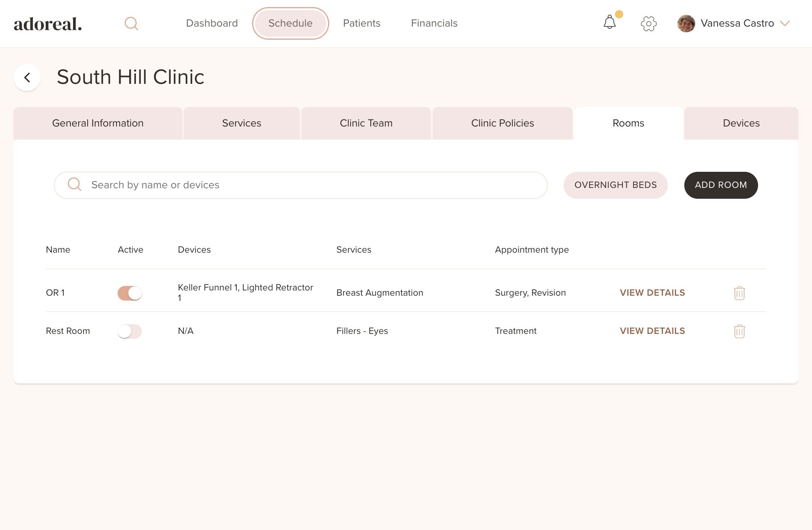Image resolution: width=812 pixels, height=530 pixels.
Task: Click the adoreal logo
Action: click(x=48, y=24)
